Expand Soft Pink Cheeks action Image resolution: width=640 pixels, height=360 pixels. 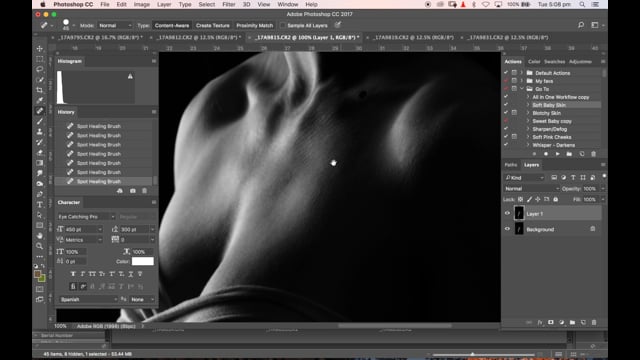pos(528,137)
